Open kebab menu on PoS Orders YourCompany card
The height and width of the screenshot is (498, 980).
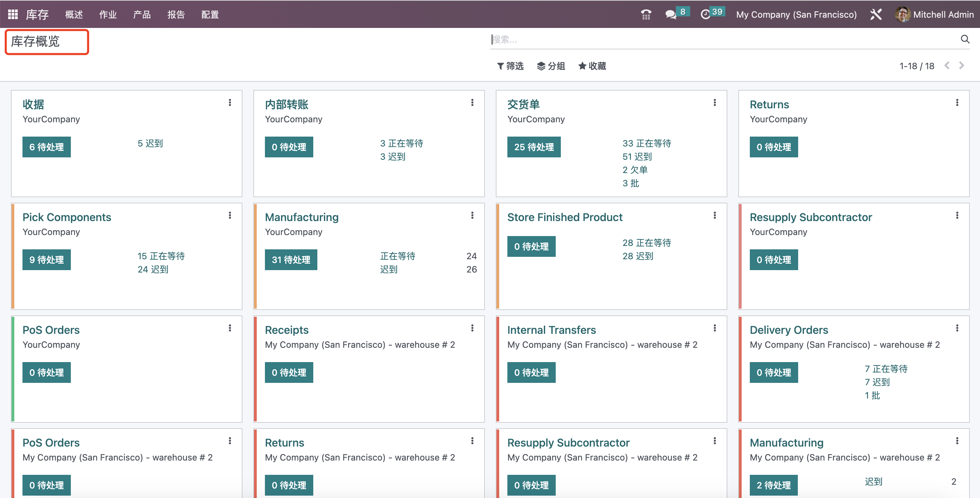tap(230, 328)
